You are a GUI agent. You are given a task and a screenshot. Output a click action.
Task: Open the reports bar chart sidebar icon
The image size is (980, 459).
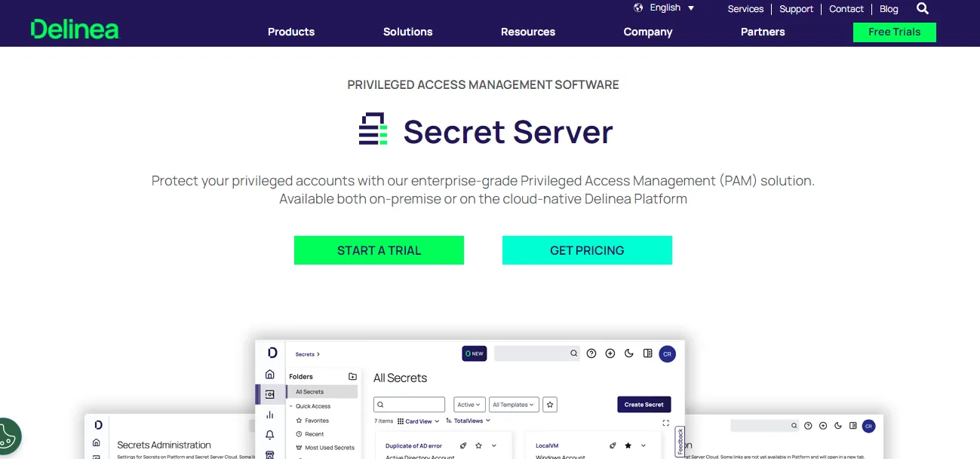270,415
